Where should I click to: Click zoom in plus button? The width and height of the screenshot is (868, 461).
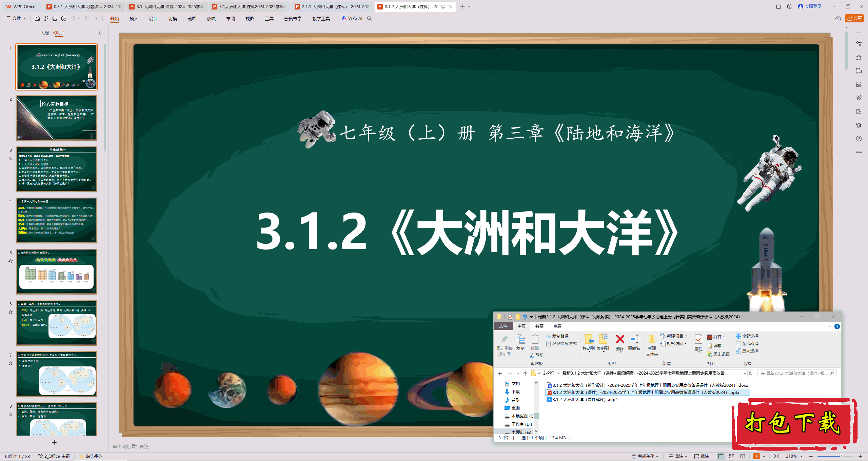(860, 456)
